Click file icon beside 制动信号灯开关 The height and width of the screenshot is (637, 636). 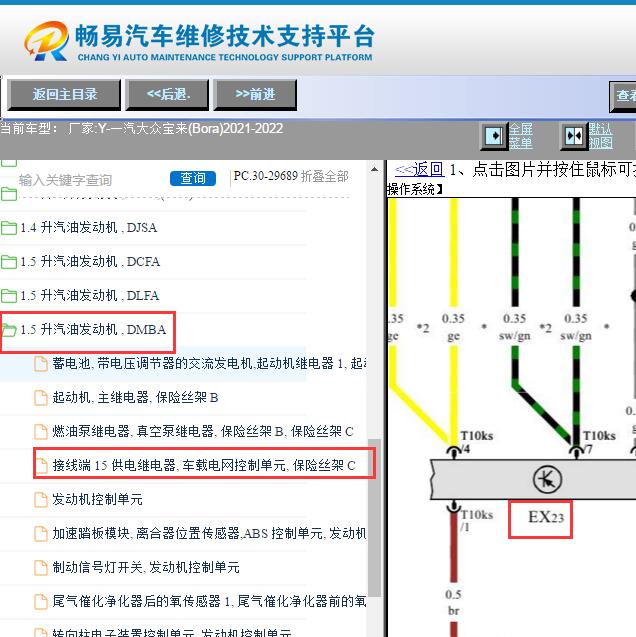click(x=41, y=567)
